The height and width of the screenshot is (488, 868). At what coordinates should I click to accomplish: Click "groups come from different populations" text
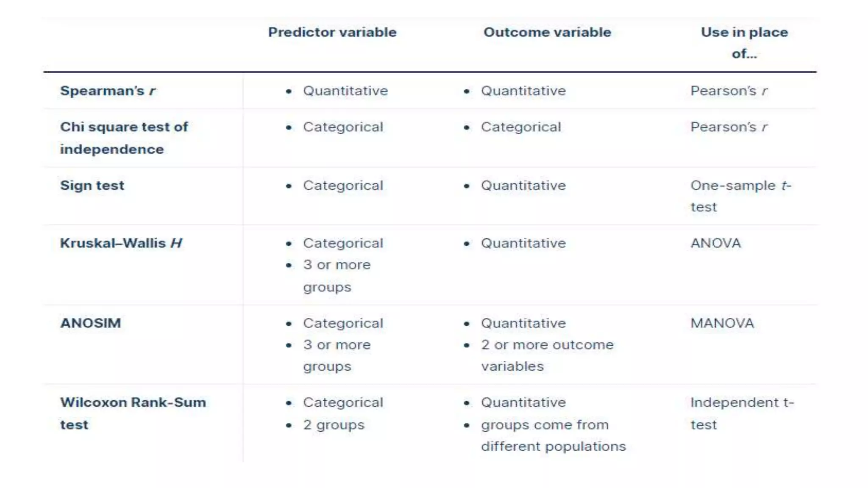tap(553, 435)
